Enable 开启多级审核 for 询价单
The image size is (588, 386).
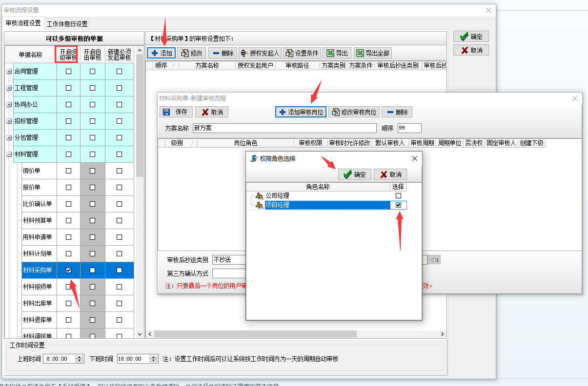point(68,170)
